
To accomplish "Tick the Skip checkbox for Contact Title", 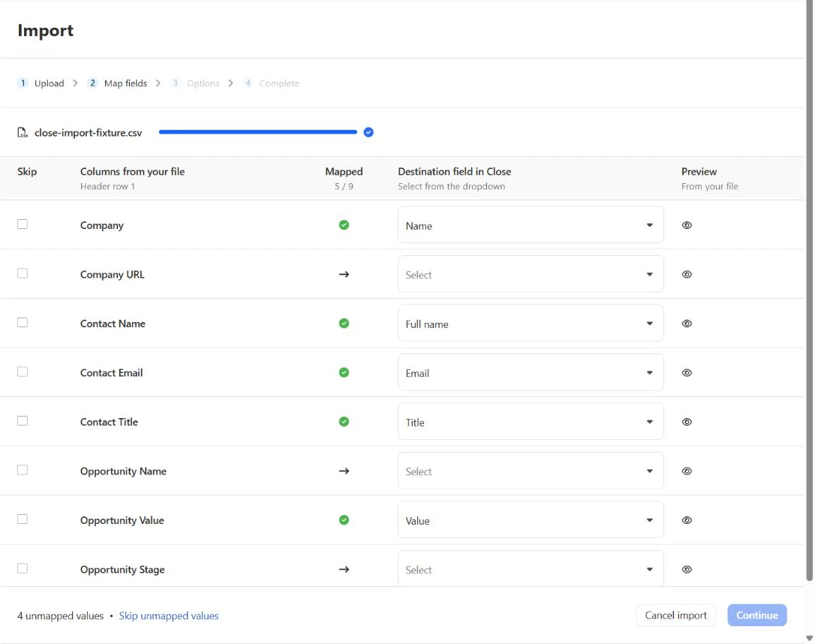I will click(23, 420).
